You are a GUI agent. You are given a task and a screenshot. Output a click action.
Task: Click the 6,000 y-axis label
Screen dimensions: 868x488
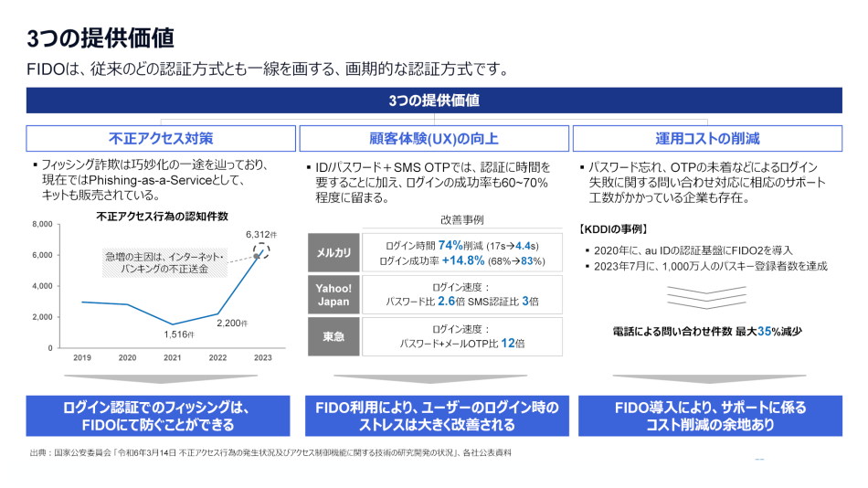coord(42,255)
